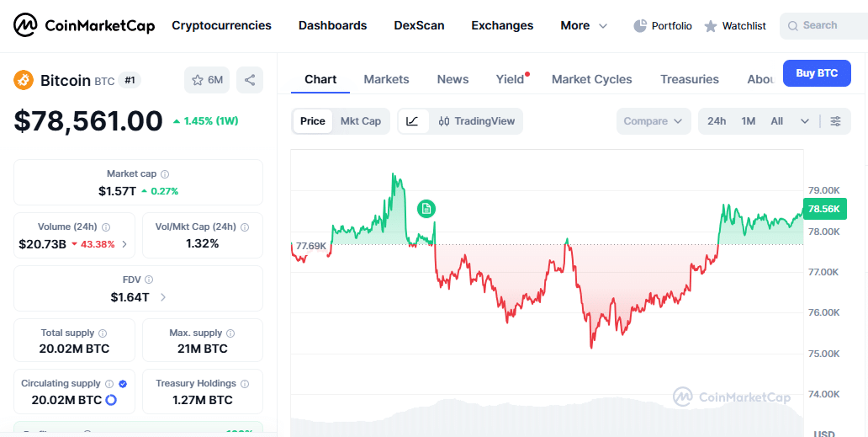Click the search magnifier icon
The width and height of the screenshot is (868, 437).
[792, 26]
